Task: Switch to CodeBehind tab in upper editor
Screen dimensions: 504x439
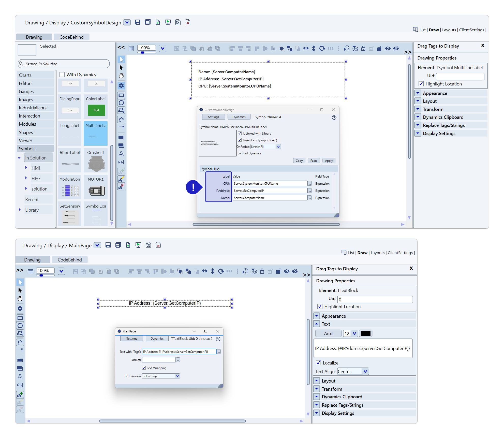Action: pyautogui.click(x=71, y=37)
